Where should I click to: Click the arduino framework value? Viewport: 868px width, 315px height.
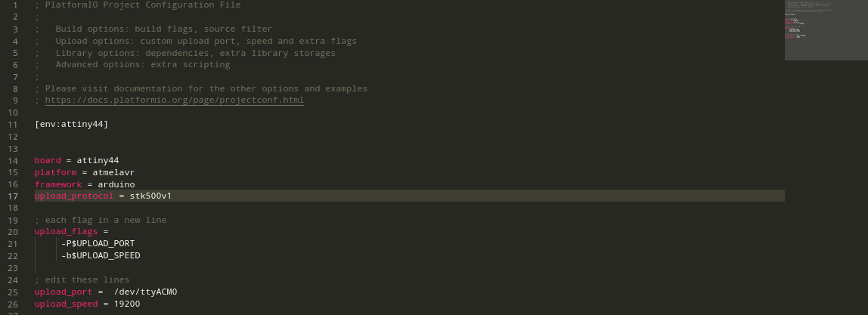coord(116,184)
